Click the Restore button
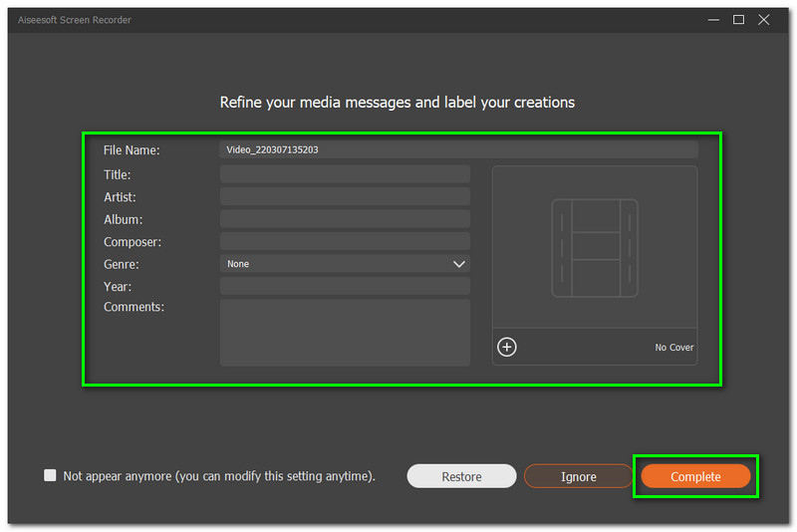797x532 pixels. (x=461, y=476)
